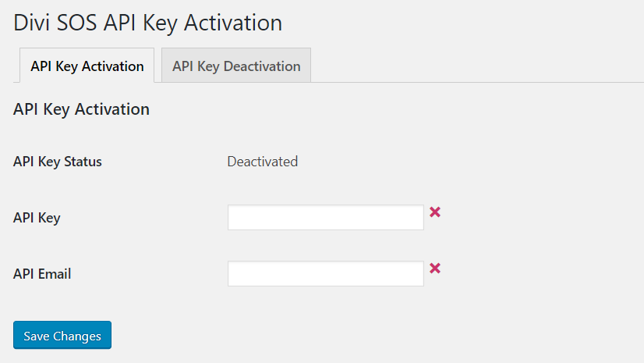Screen dimensions: 644x363
Task: Return to the first tab, API Key Activation
Action: coord(87,66)
